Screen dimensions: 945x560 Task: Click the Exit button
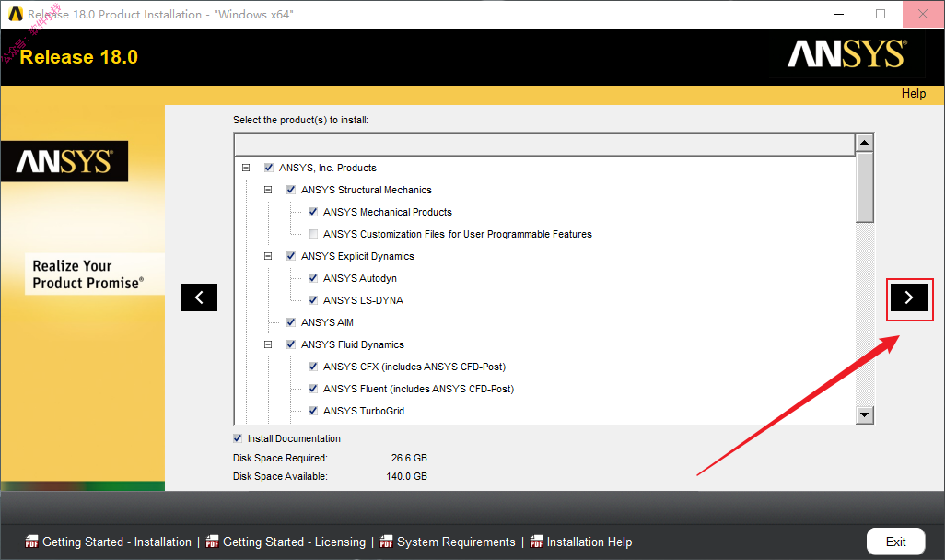[895, 542]
